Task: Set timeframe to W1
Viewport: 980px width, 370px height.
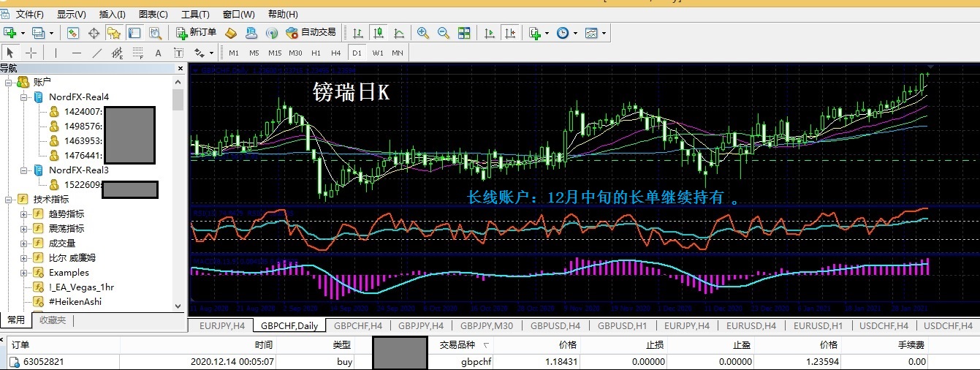Action: tap(377, 53)
